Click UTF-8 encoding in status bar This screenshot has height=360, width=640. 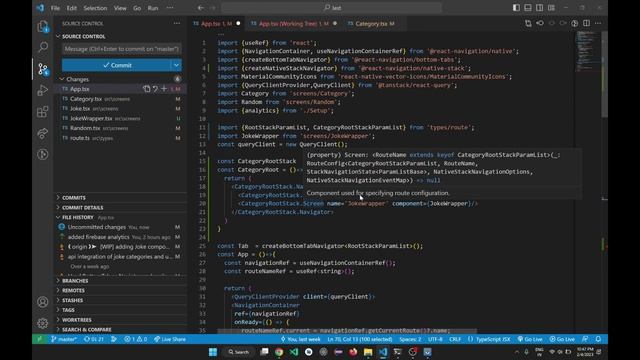(435, 339)
